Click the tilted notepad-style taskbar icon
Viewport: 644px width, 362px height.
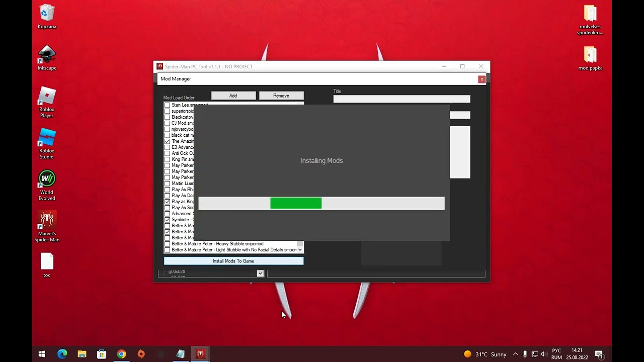(x=181, y=354)
